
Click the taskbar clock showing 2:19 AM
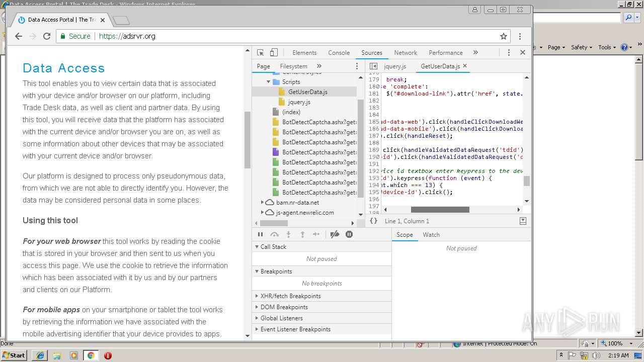coord(617,355)
